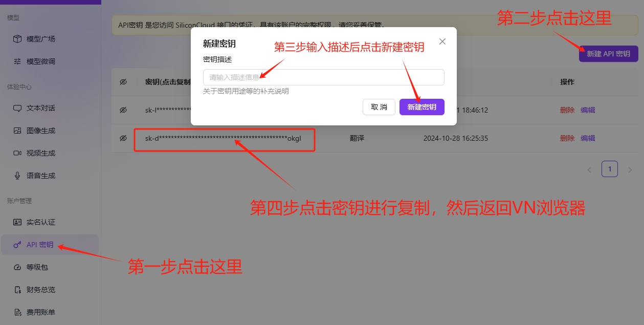Click the 模型广场 cube icon

pos(17,39)
